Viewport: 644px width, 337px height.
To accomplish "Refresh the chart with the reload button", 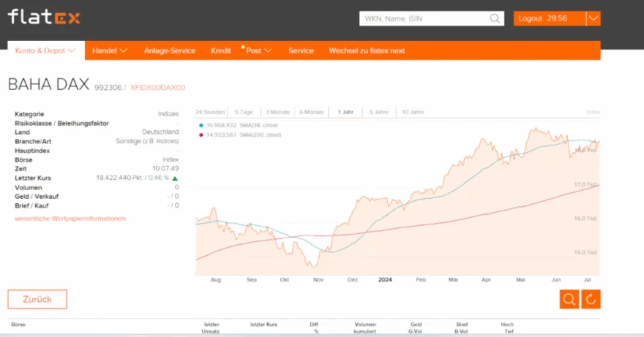I will [591, 299].
